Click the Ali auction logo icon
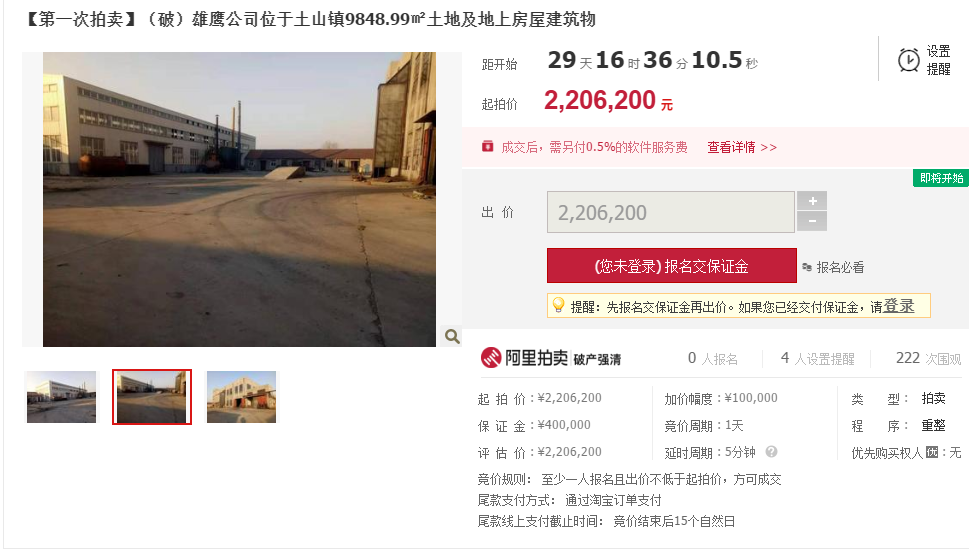The image size is (969, 553). [491, 357]
